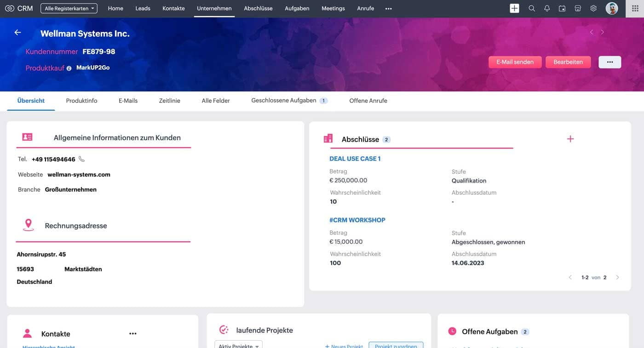Image resolution: width=644 pixels, height=348 pixels.
Task: Open the calendar icon in top bar
Action: (x=562, y=8)
